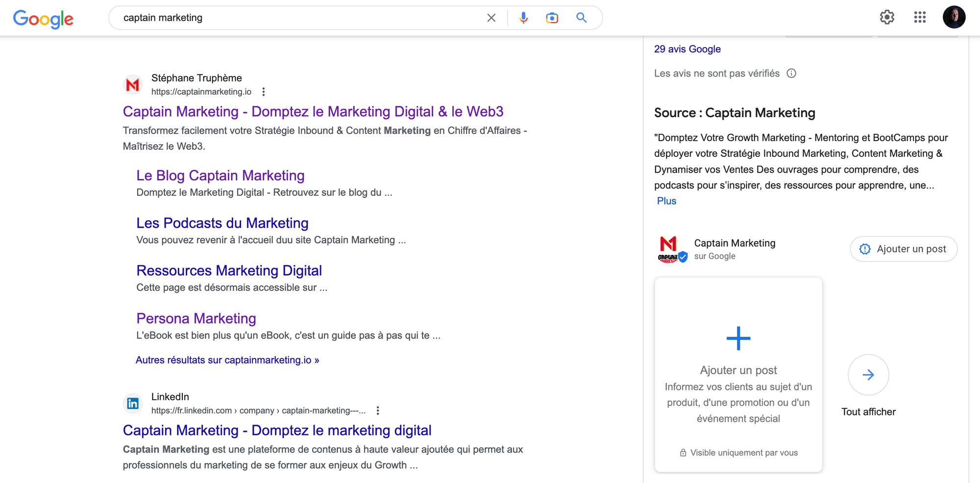Click LinkedIn site name above URL

click(170, 397)
